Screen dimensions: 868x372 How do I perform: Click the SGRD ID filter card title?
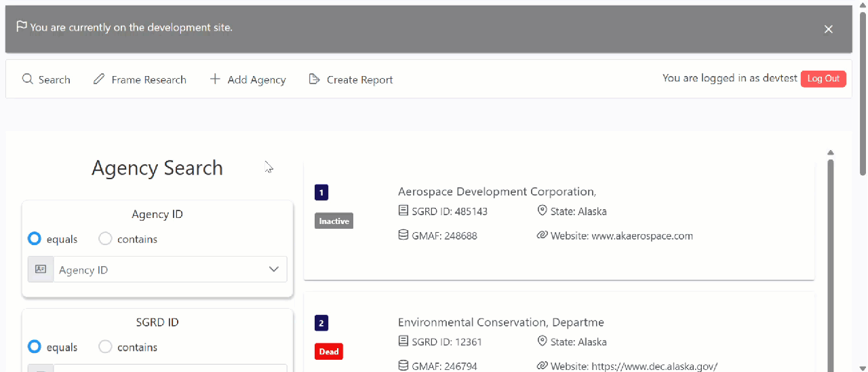pyautogui.click(x=157, y=322)
